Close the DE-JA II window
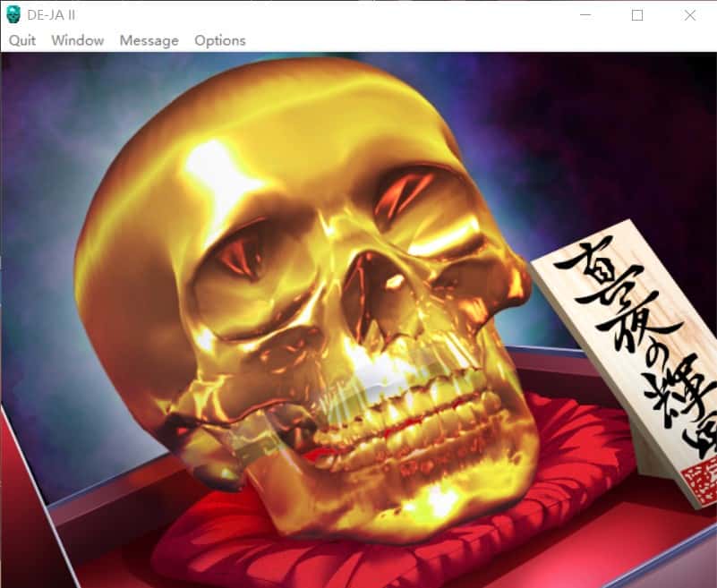 pyautogui.click(x=689, y=15)
